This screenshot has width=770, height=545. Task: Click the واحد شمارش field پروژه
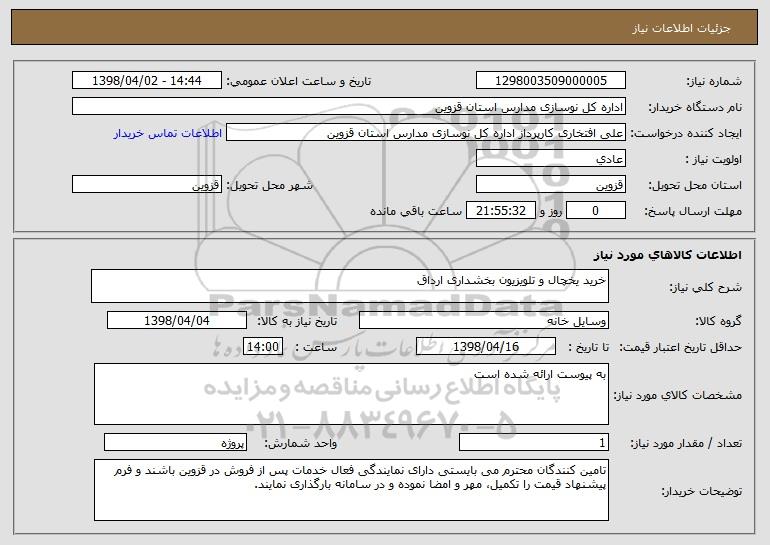(x=175, y=442)
